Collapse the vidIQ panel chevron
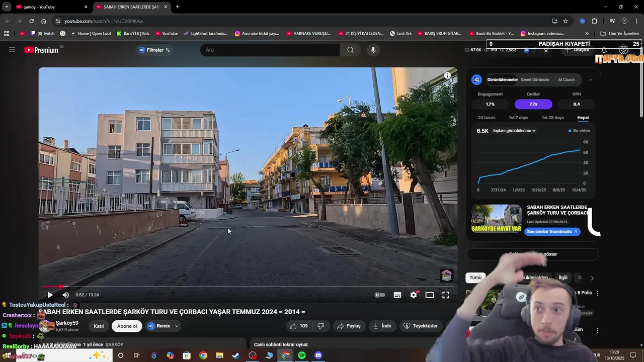The width and height of the screenshot is (644, 362). tap(590, 79)
